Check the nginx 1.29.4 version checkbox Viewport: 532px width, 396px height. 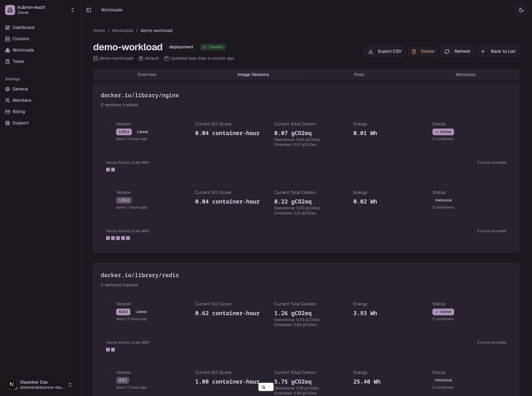tap(109, 124)
